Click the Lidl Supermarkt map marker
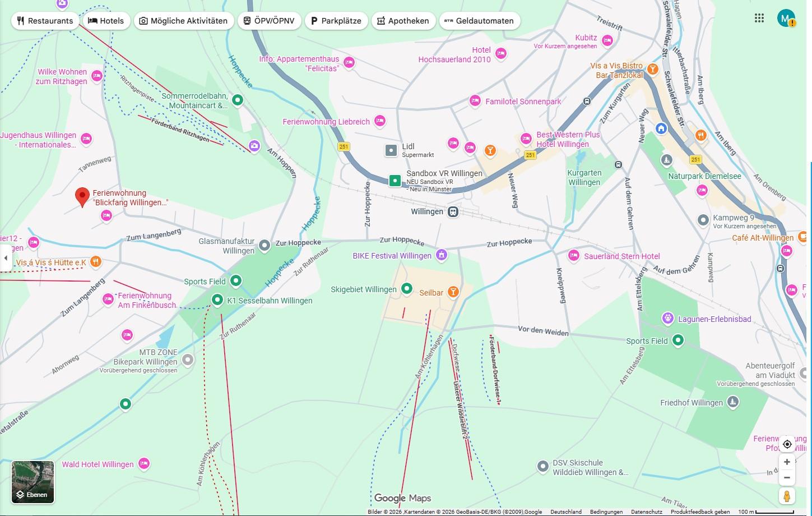812x516 pixels. 391,150
